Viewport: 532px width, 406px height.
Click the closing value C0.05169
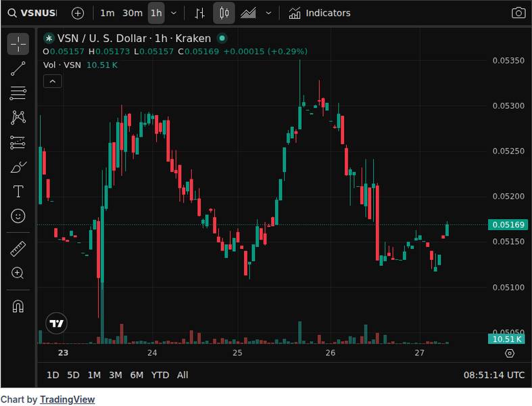pos(199,51)
